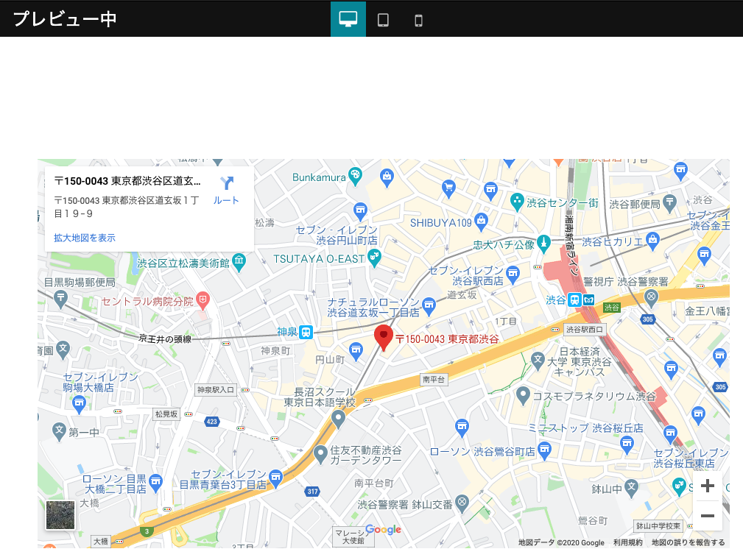Click 渋谷郵便局 post office marker
The image size is (743, 560).
click(669, 202)
